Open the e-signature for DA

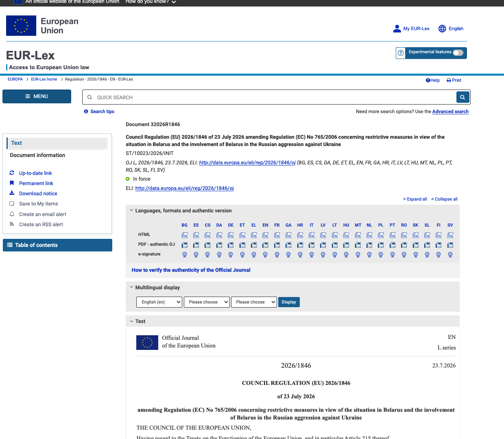pos(219,255)
